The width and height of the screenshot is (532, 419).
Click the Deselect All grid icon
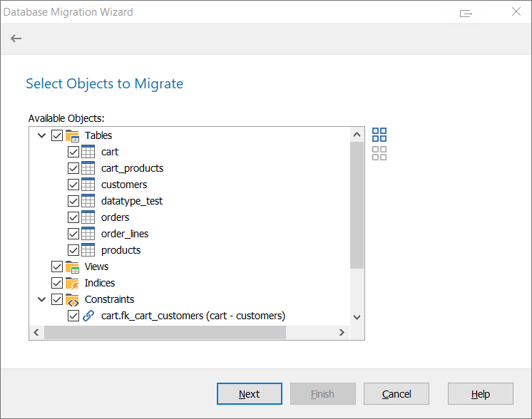379,153
